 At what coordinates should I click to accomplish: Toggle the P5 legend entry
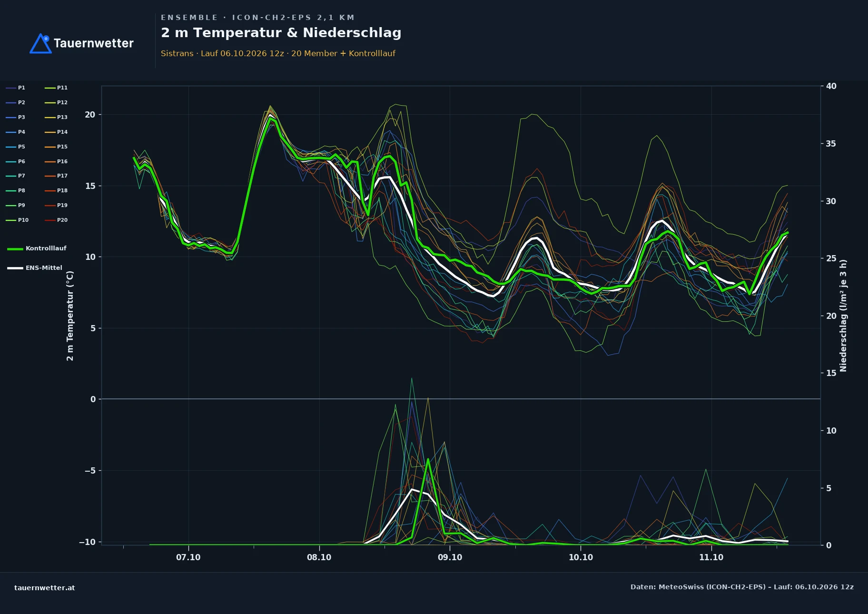pos(15,147)
